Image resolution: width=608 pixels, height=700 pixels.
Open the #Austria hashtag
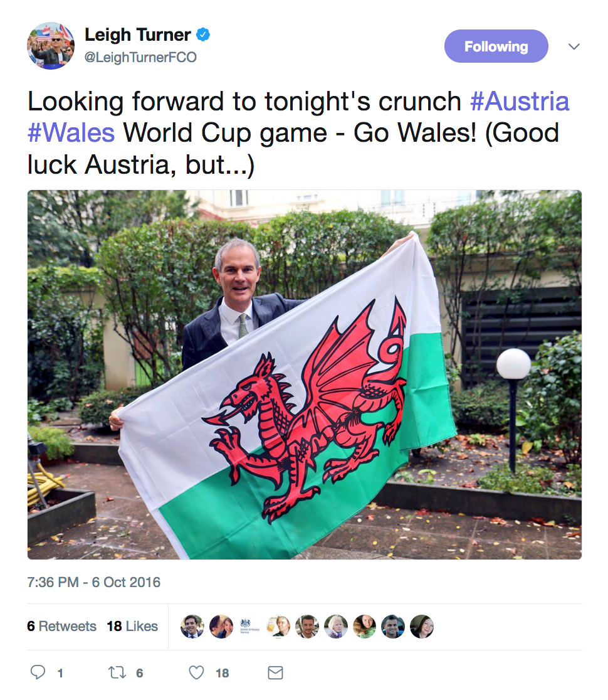pos(520,102)
